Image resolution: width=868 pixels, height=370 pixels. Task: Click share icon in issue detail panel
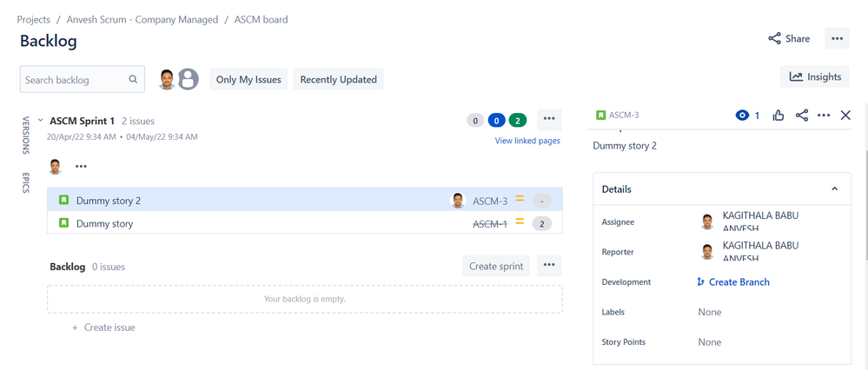802,116
